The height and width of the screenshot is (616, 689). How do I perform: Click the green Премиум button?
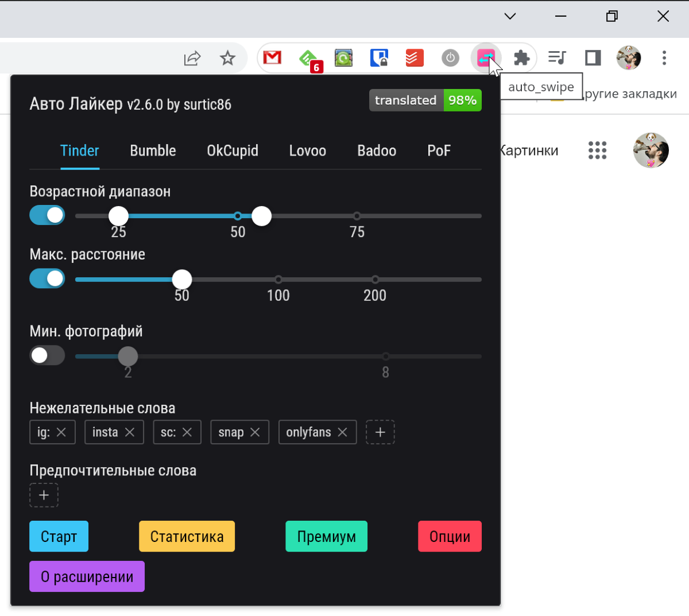326,536
